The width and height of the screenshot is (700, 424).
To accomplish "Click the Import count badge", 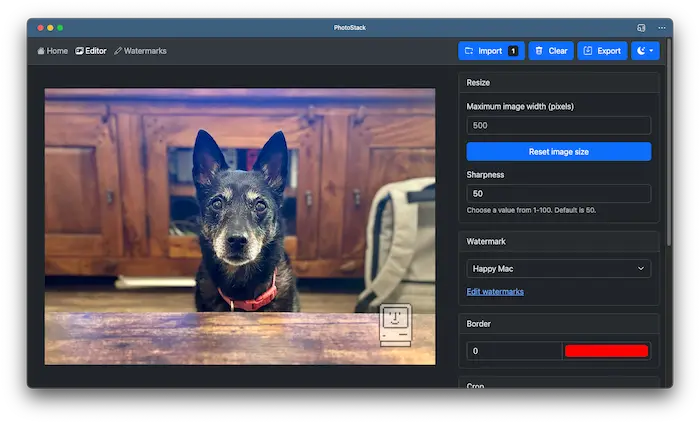I will pos(513,51).
